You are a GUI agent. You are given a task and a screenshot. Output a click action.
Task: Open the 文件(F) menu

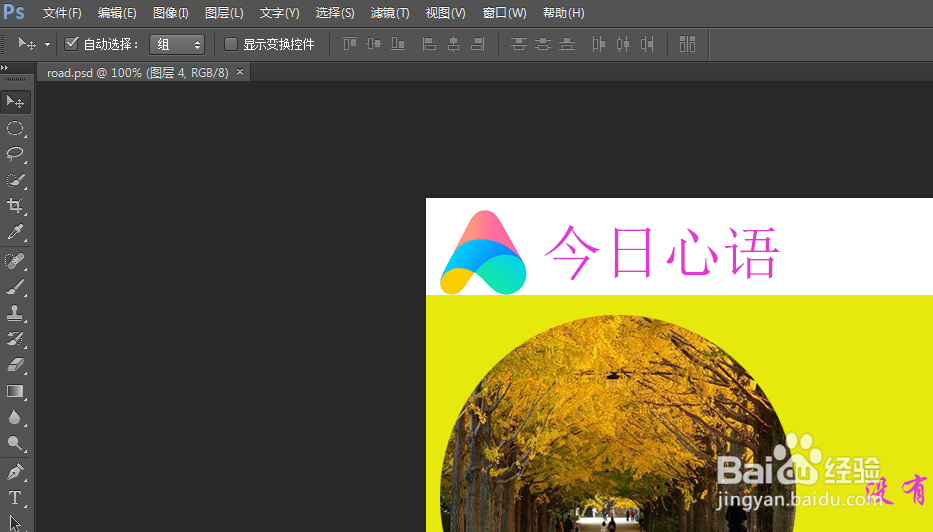62,12
